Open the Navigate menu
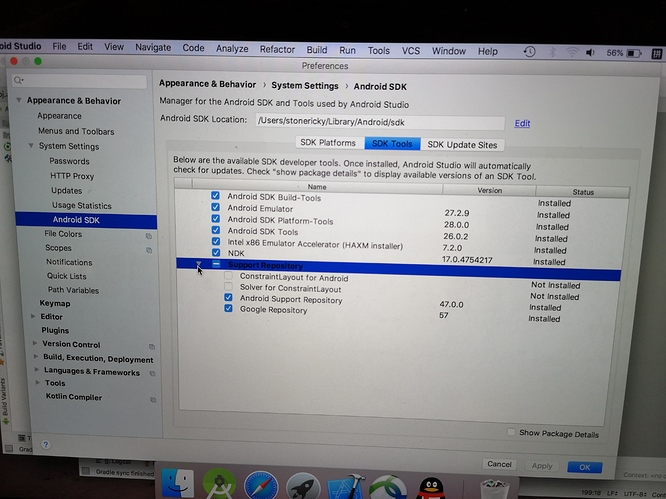The image size is (666, 499). tap(153, 47)
